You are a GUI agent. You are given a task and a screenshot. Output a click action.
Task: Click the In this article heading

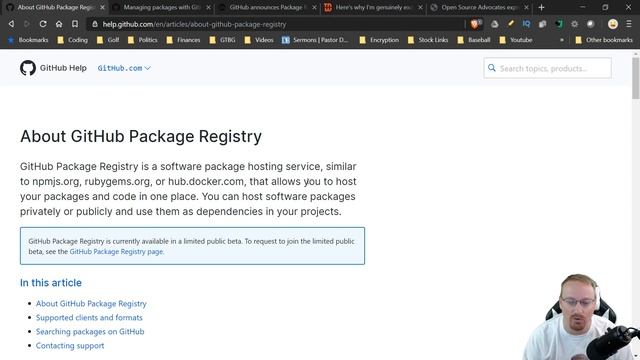tap(51, 283)
